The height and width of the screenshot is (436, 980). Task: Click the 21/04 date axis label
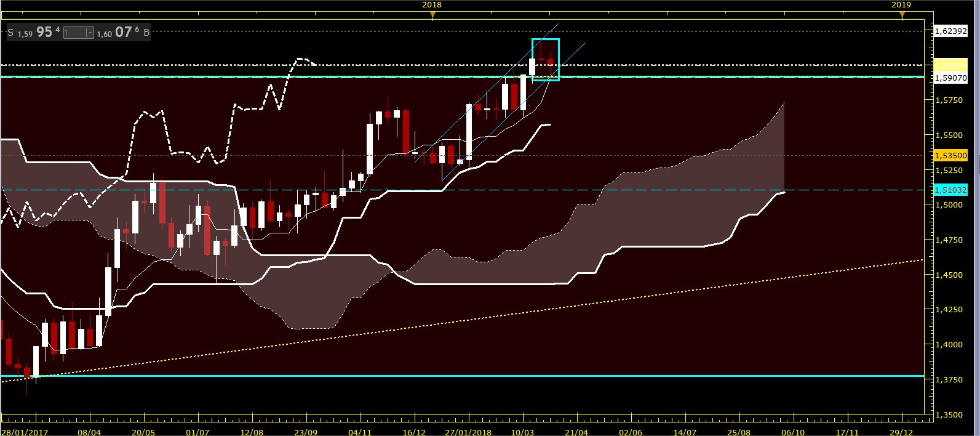click(576, 432)
